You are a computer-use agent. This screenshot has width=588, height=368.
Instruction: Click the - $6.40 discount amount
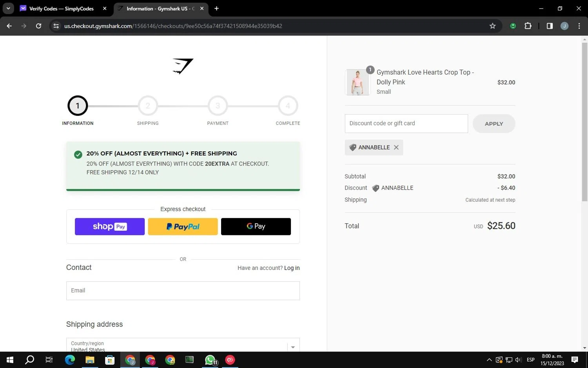506,188
